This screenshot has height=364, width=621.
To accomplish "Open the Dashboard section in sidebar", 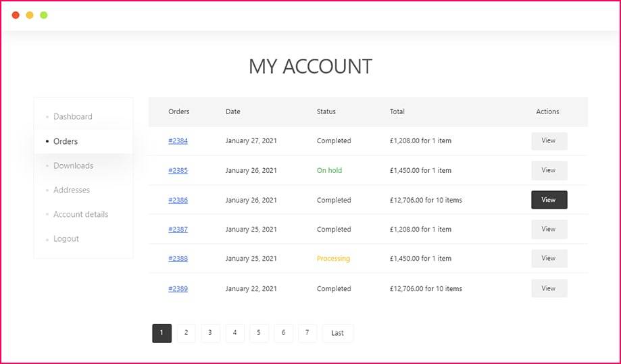I will [72, 117].
